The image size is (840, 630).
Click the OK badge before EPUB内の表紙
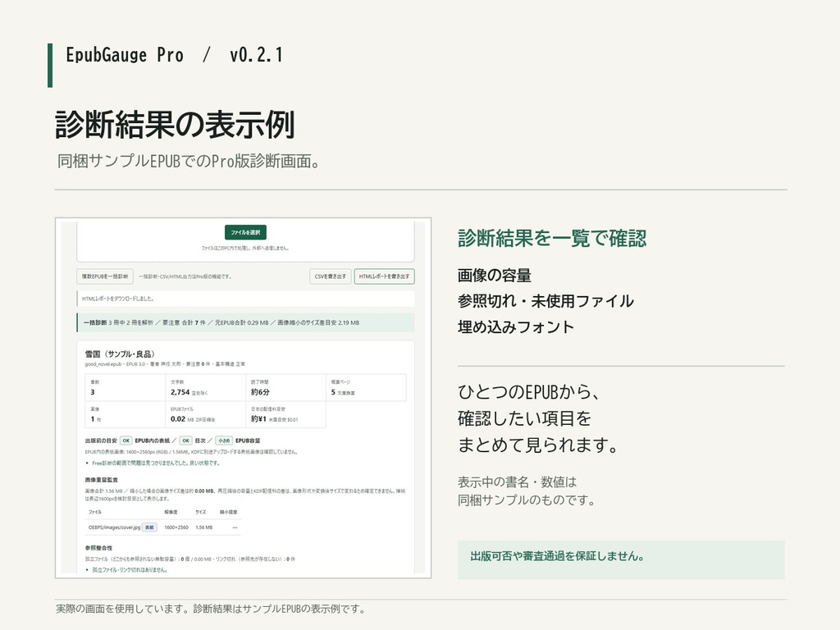(126, 441)
